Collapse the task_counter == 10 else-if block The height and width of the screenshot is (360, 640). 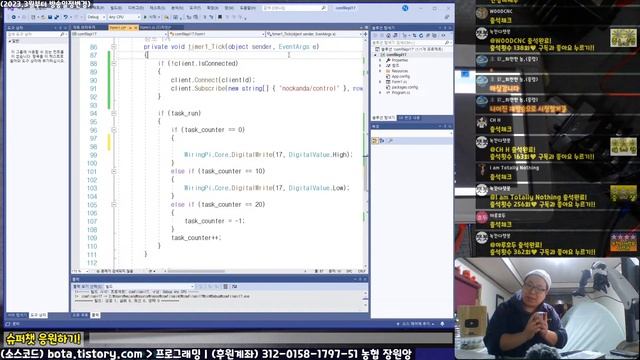click(114, 171)
